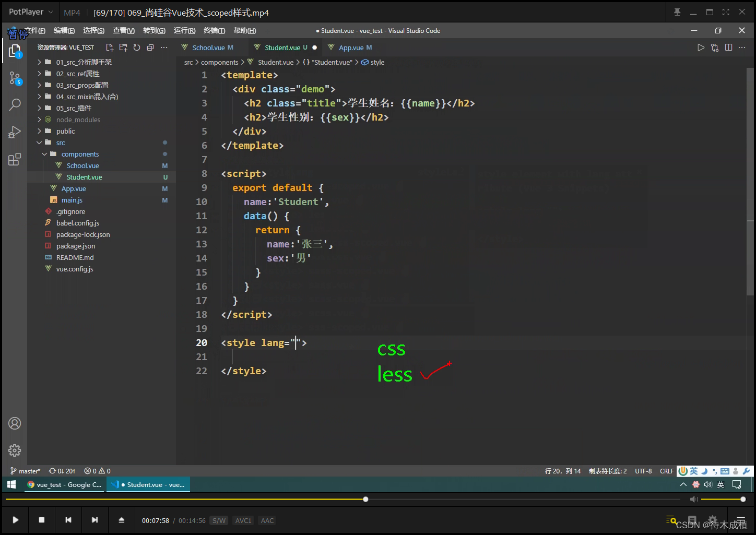Open the 终端(T) menu
Screen dimensions: 756x535
214,31
